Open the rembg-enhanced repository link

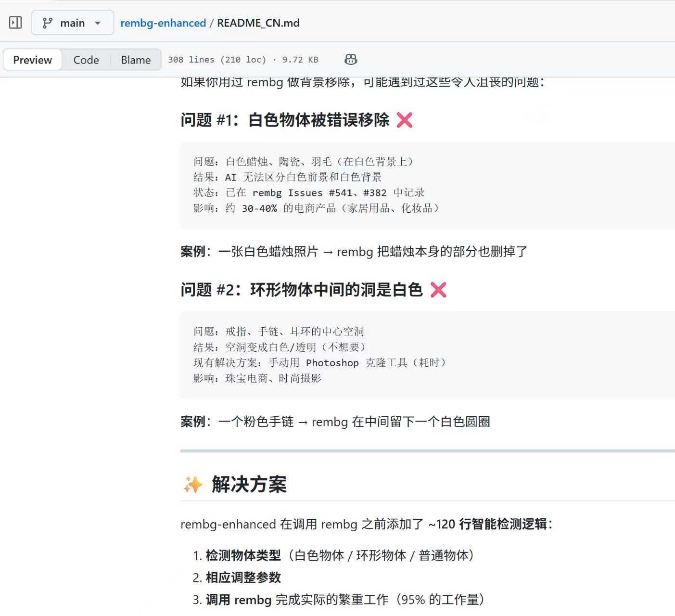click(163, 23)
